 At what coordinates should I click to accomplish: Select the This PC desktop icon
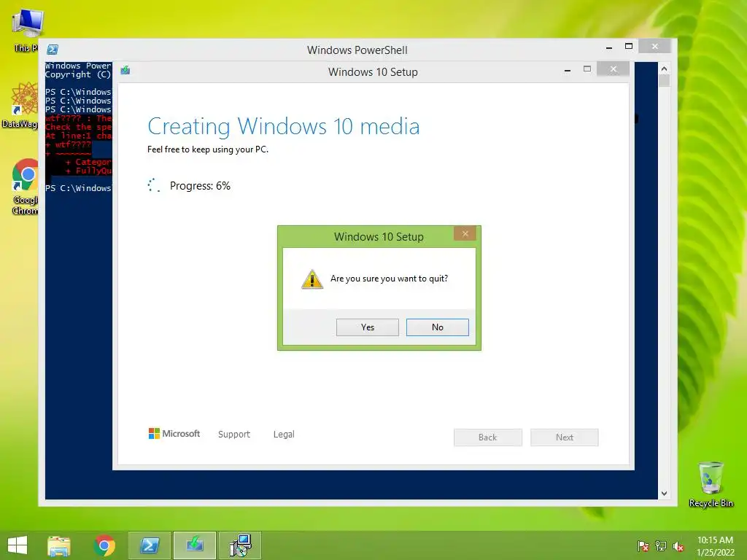[x=26, y=31]
